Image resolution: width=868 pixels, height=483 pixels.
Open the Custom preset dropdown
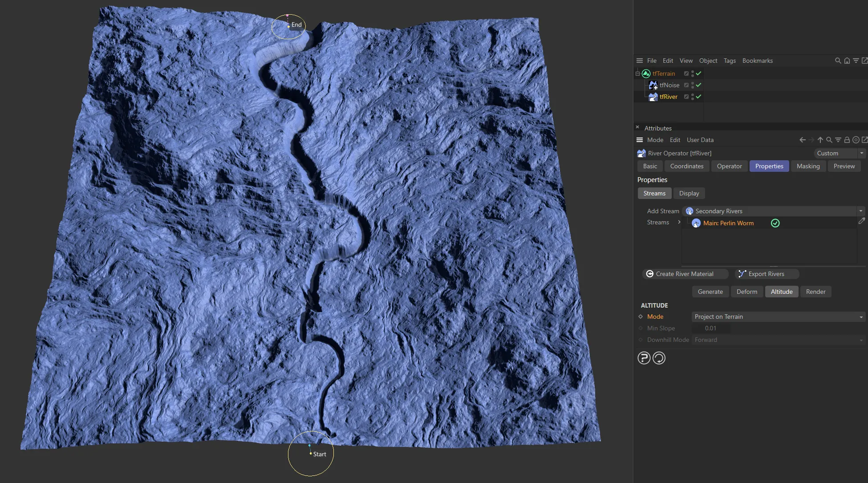coord(861,153)
